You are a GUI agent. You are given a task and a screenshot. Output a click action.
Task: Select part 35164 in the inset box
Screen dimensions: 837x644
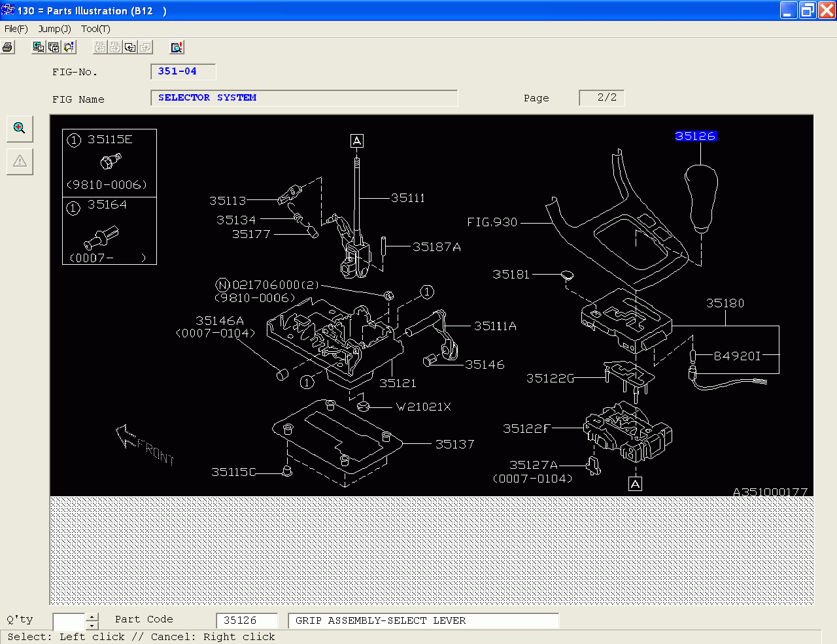click(x=107, y=205)
